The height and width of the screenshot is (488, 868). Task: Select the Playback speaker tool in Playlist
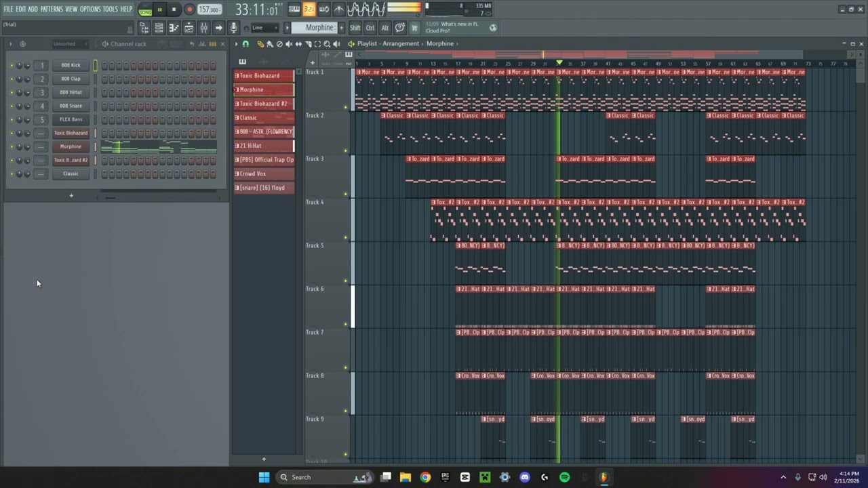click(x=336, y=44)
